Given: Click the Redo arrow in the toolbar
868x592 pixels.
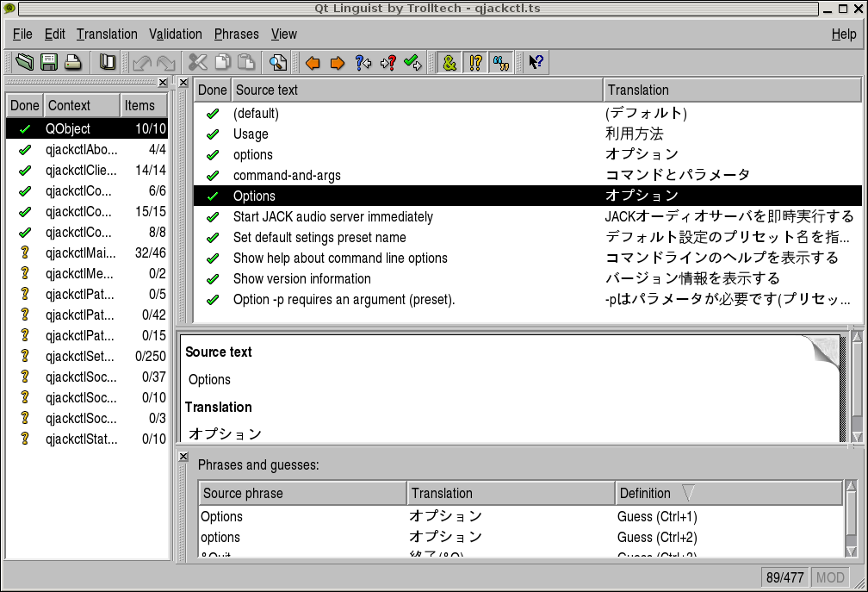Looking at the screenshot, I should coord(166,62).
